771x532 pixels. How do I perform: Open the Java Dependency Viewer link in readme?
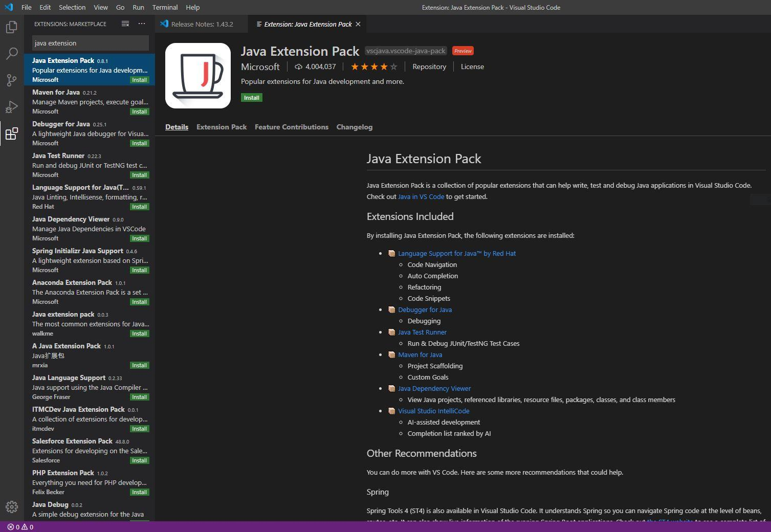(x=434, y=388)
